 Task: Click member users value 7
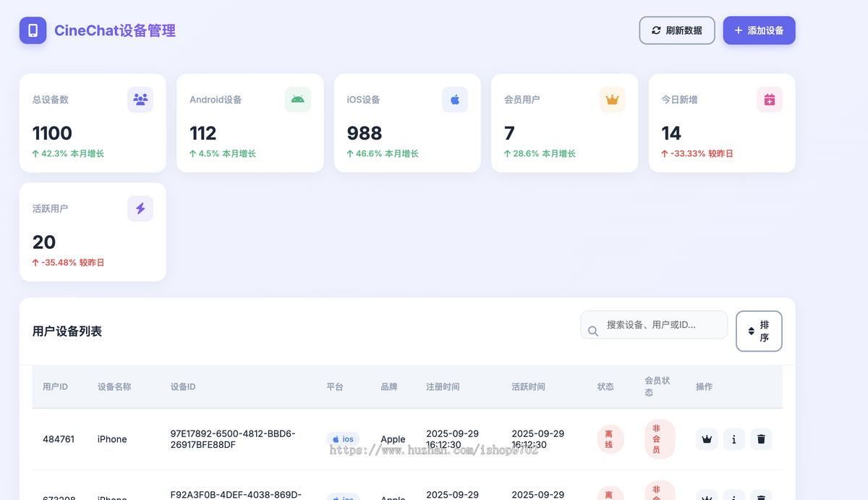509,133
